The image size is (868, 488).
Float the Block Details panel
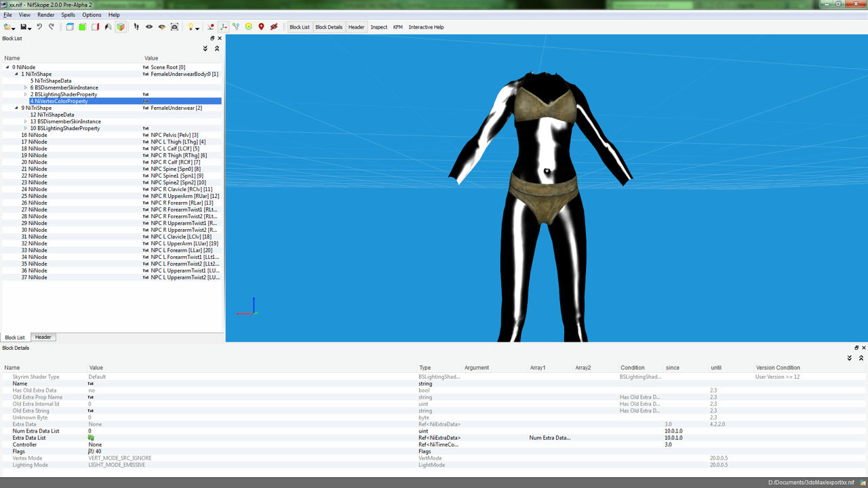[856, 348]
